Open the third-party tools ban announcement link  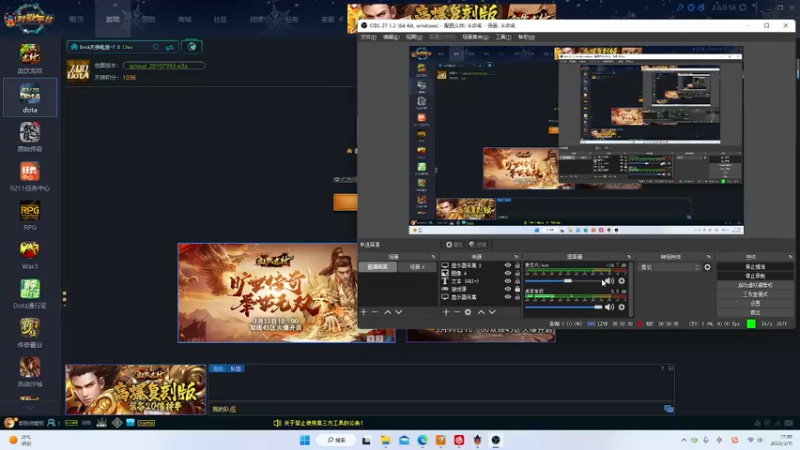click(x=323, y=423)
